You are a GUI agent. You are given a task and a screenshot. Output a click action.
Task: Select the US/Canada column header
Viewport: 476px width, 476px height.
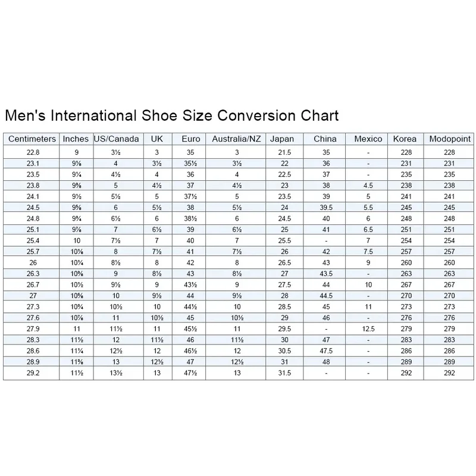tap(117, 139)
